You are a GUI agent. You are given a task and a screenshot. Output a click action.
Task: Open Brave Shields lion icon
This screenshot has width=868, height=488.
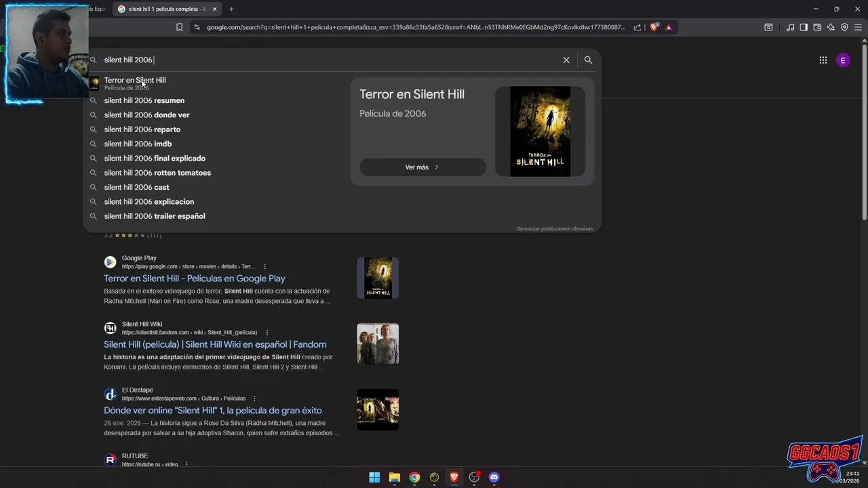pos(654,27)
